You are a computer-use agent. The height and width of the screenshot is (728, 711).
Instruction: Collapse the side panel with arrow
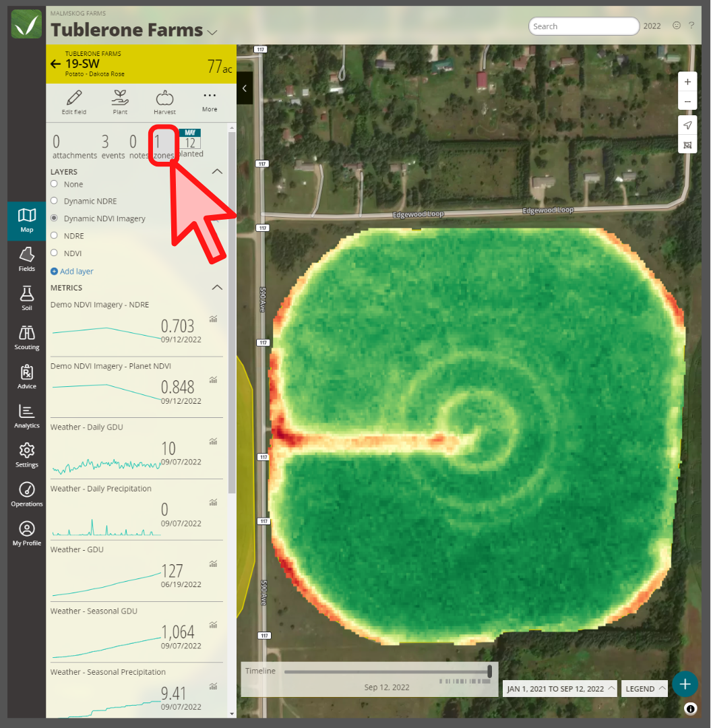click(245, 88)
